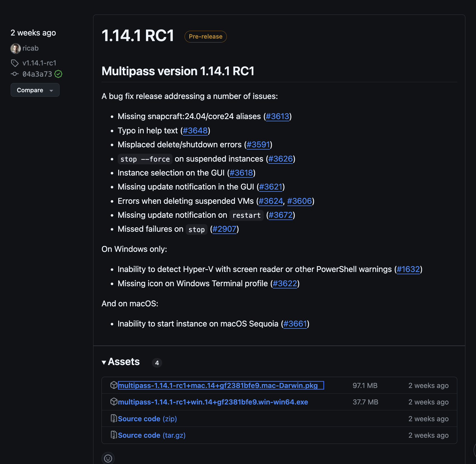Open issue #3606
The image size is (476, 464).
pyautogui.click(x=300, y=201)
